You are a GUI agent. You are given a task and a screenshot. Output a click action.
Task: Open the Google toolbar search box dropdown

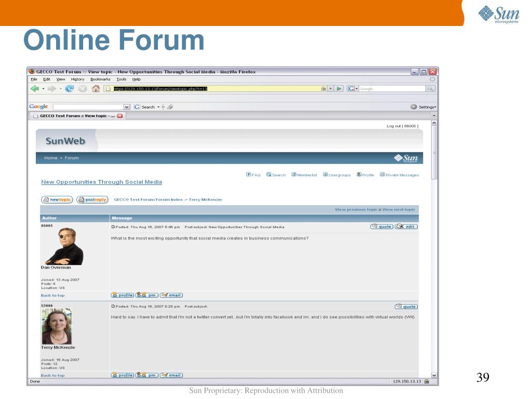(x=127, y=107)
